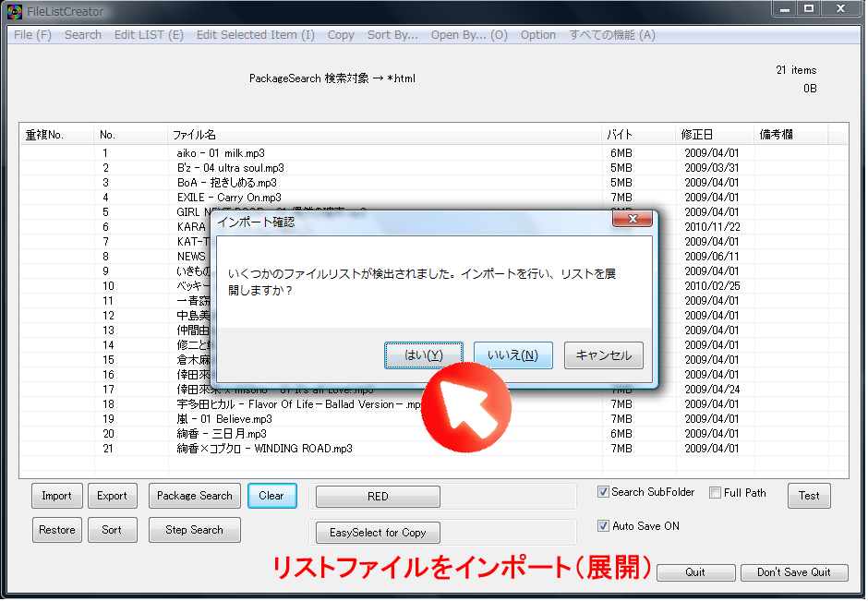Image resolution: width=868 pixels, height=601 pixels.
Task: Enable the Search SubFolder option
Action: 603,492
